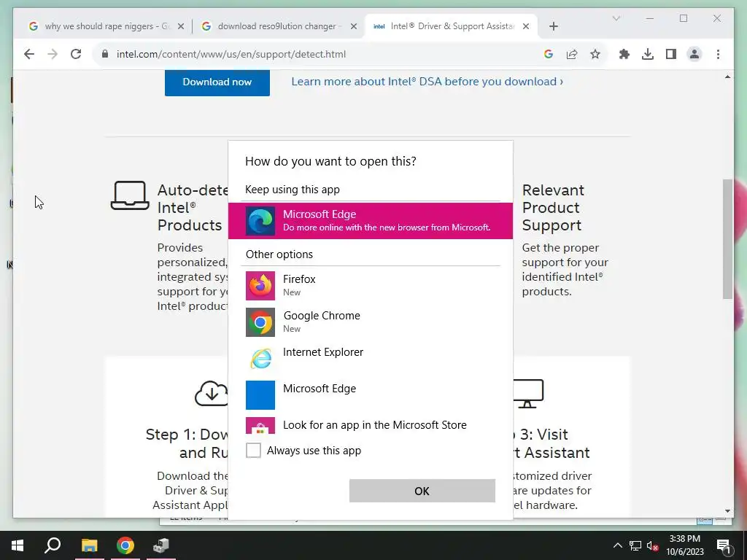
Task: Show hidden tray icons chevron
Action: (617, 545)
